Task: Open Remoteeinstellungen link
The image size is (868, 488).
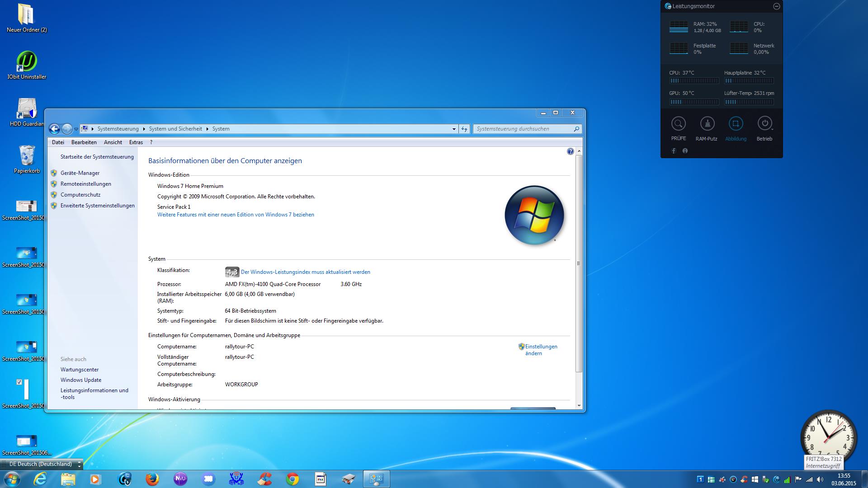Action: 86,184
